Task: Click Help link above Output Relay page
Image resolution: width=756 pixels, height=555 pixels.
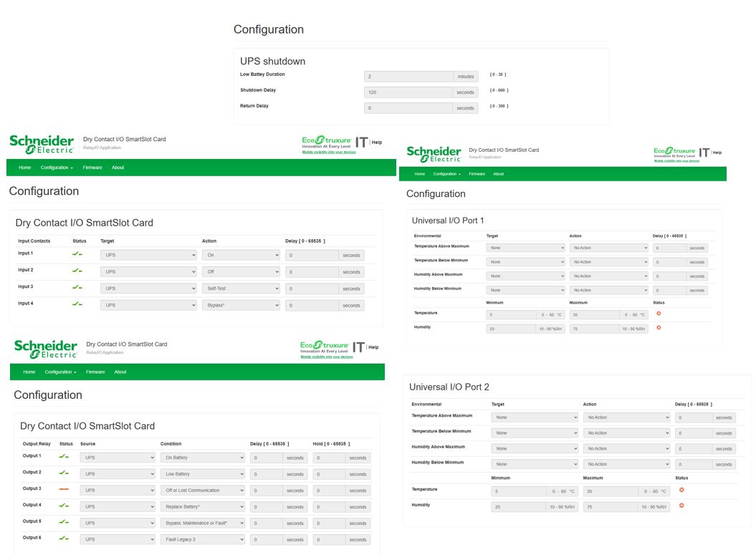Action: 373,347
